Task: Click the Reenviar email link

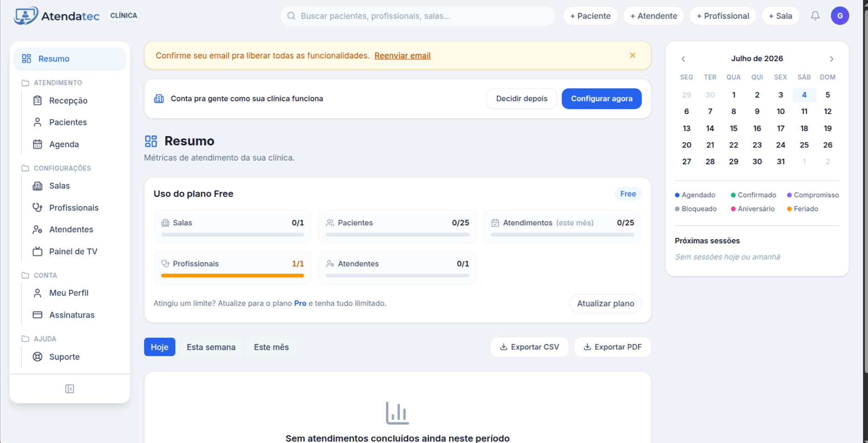Action: pos(402,55)
